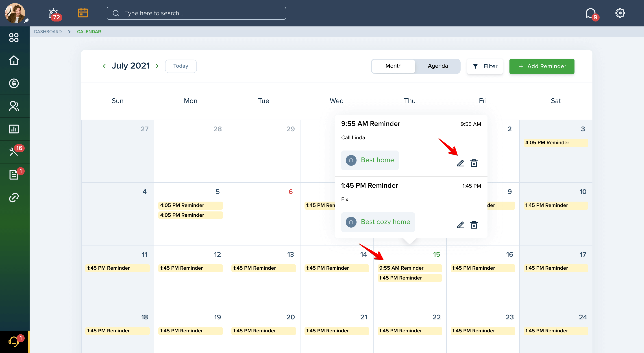Go to previous month with left chevron
The height and width of the screenshot is (353, 644).
pyautogui.click(x=104, y=66)
